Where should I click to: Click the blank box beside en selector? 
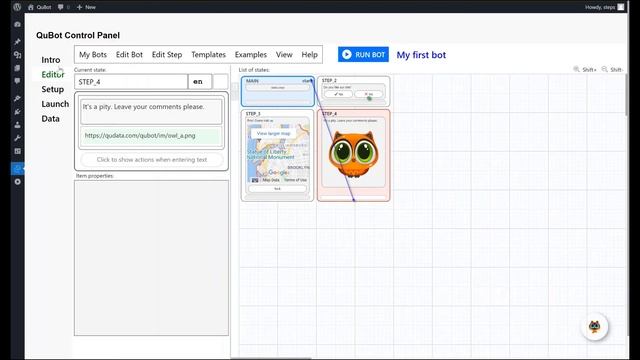pos(220,82)
